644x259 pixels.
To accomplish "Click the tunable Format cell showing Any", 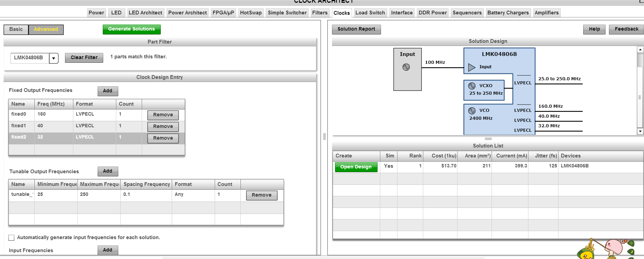I will click(x=193, y=195).
